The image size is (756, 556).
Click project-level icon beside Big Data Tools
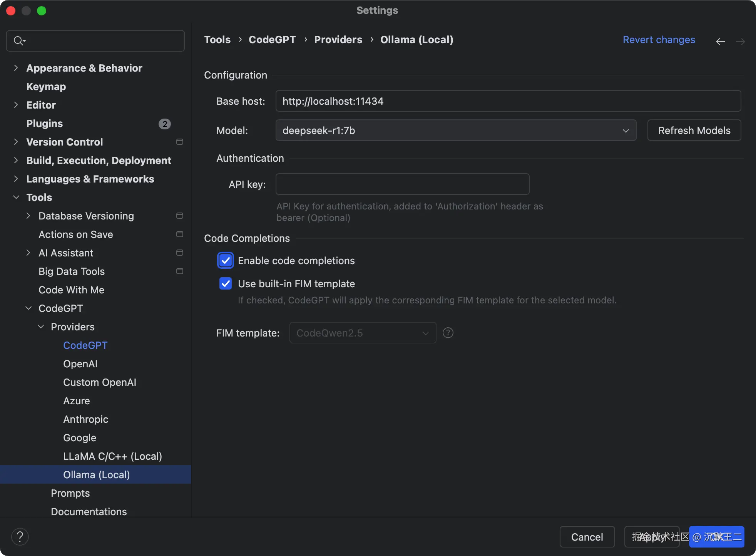click(x=179, y=271)
